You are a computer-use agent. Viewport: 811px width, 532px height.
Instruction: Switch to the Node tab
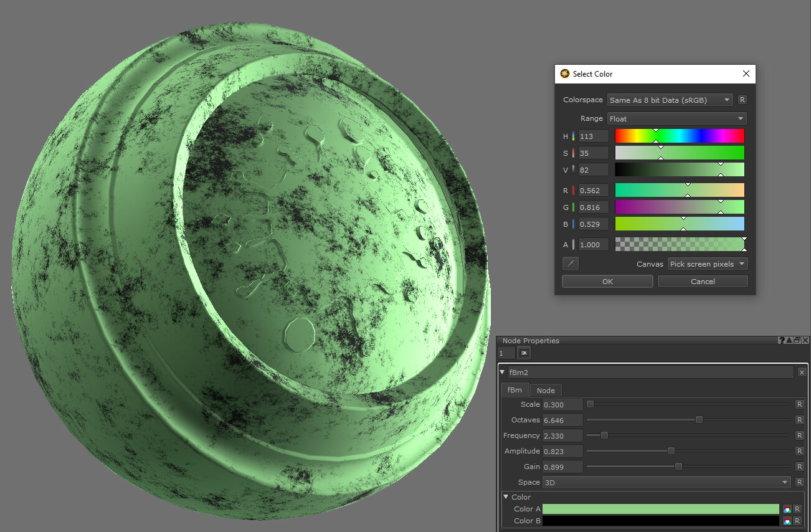pos(546,391)
